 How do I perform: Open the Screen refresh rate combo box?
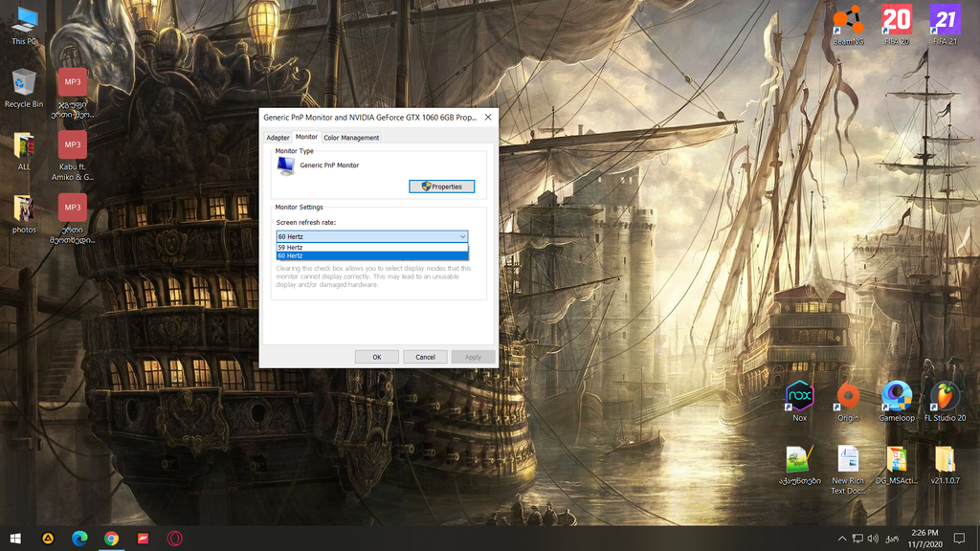point(372,237)
